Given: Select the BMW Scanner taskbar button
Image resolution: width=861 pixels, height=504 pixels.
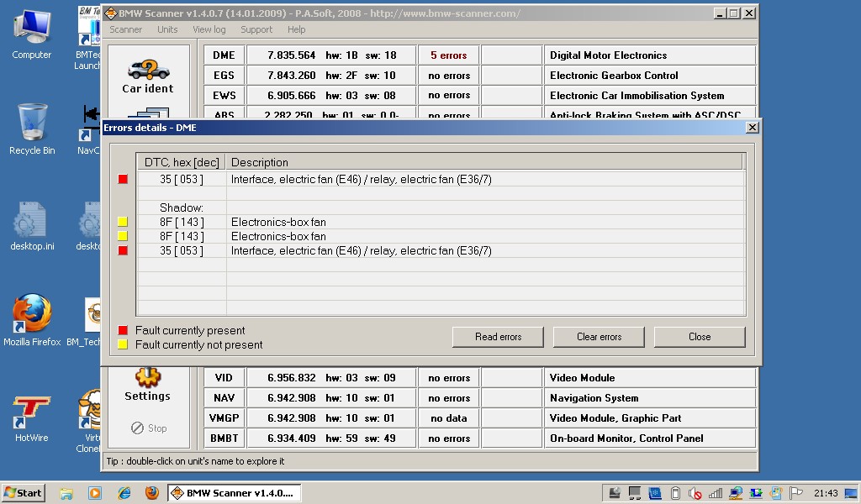Looking at the screenshot, I should pos(235,493).
